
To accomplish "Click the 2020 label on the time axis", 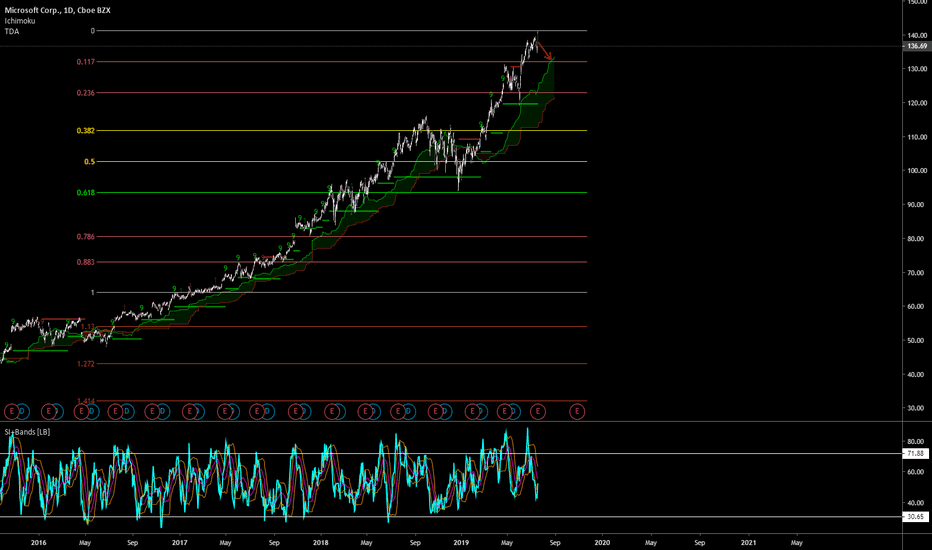I will coord(602,542).
